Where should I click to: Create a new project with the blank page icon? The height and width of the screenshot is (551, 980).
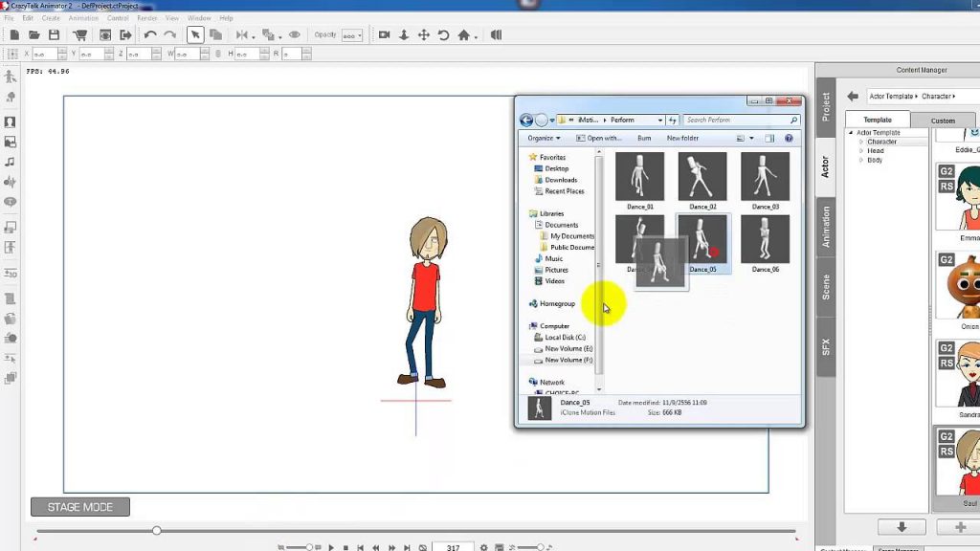14,35
